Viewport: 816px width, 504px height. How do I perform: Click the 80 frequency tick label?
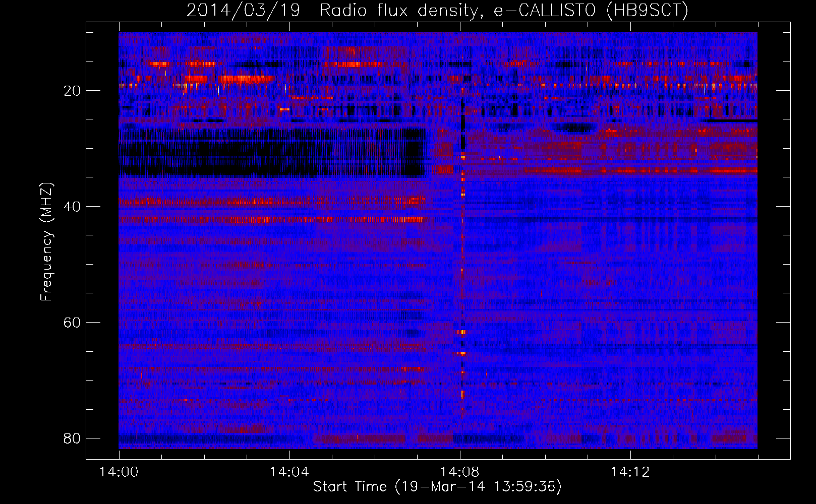(72, 438)
